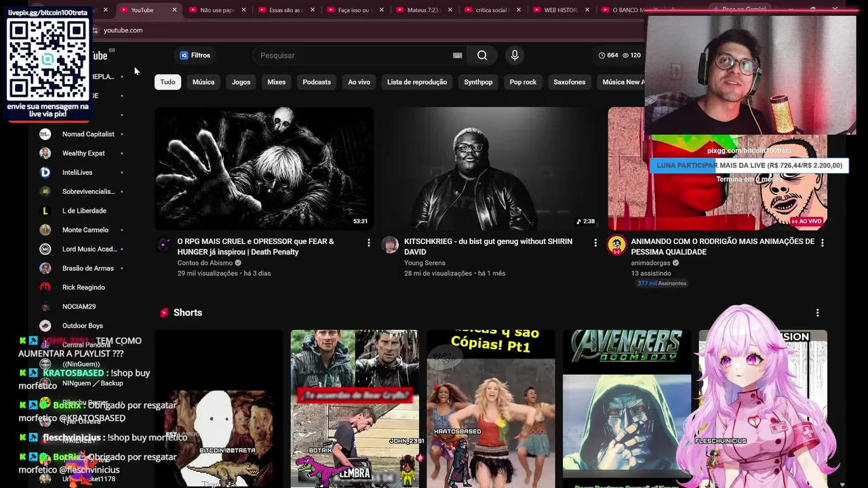The image size is (868, 488).
Task: Open the 'ANIMANDO COM O RODRIGÃO' title link
Action: [723, 247]
